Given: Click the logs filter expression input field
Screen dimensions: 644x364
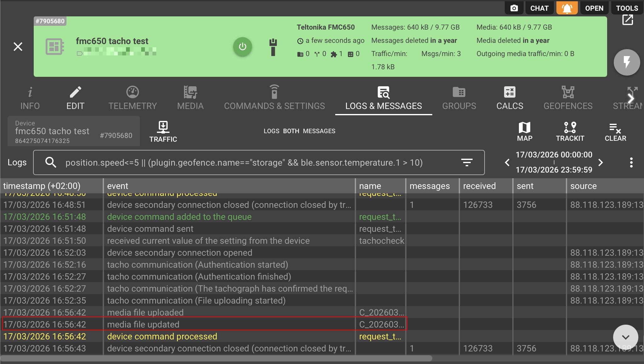Looking at the screenshot, I should pos(252,162).
